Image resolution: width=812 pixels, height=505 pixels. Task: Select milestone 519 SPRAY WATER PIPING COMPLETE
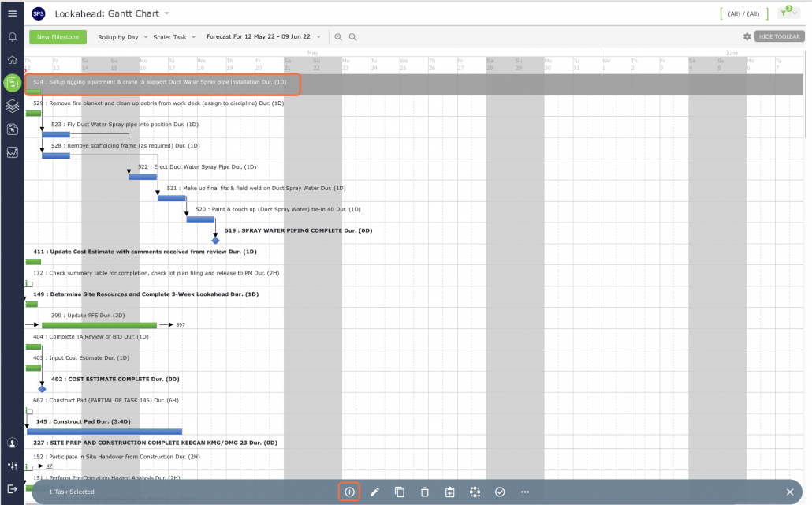[x=298, y=230]
